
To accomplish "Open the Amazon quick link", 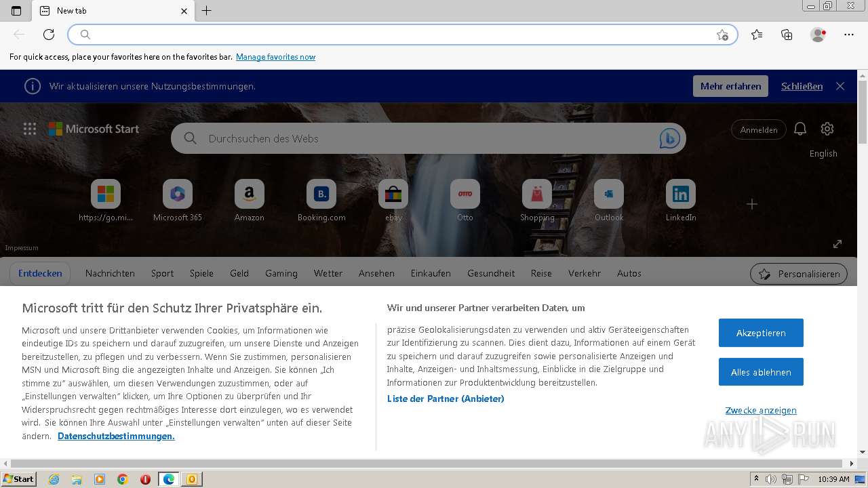I will 250,201.
